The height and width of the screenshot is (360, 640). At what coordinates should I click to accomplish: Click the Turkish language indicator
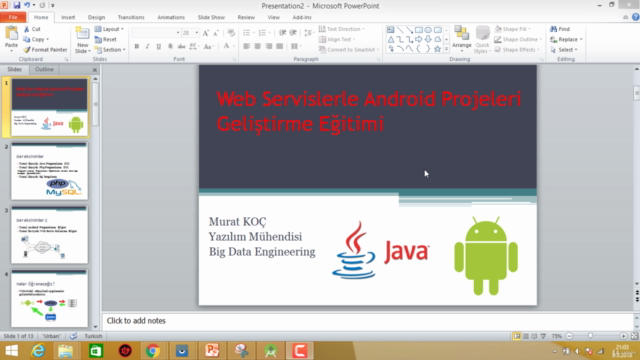click(93, 336)
